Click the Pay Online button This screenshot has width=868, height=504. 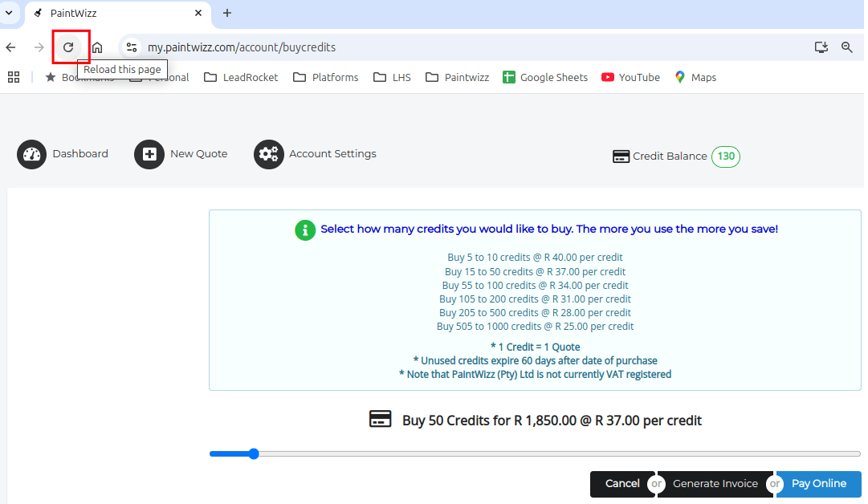point(818,484)
